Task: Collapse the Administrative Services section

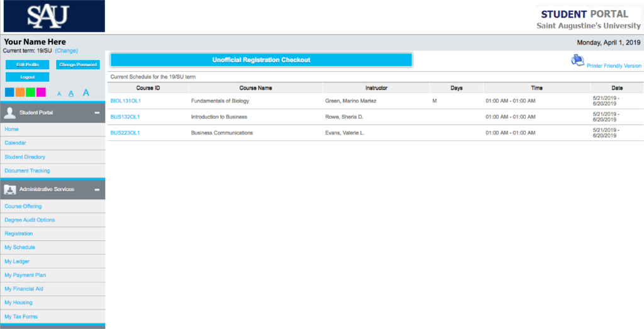Action: pyautogui.click(x=97, y=189)
